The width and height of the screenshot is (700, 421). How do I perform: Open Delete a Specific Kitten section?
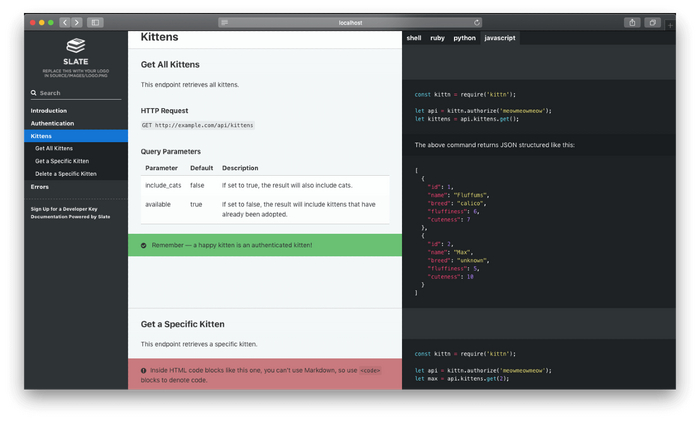[66, 173]
